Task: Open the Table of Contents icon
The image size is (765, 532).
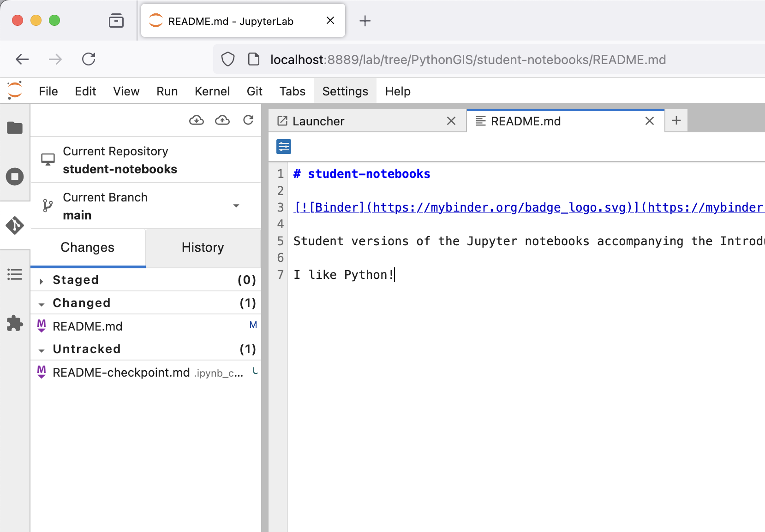Action: tap(15, 274)
